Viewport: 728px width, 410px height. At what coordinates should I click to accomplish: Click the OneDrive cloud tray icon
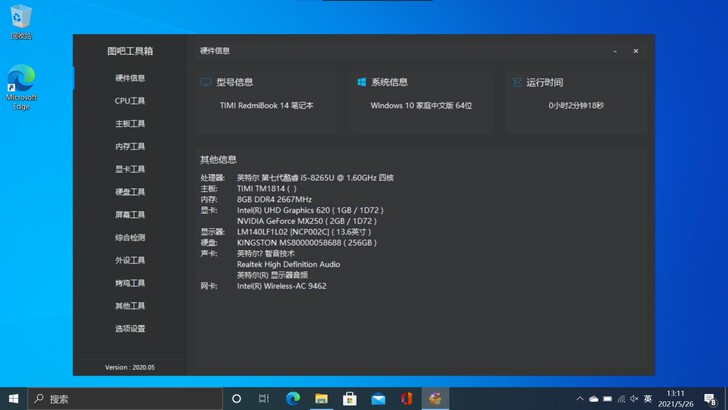tap(594, 398)
